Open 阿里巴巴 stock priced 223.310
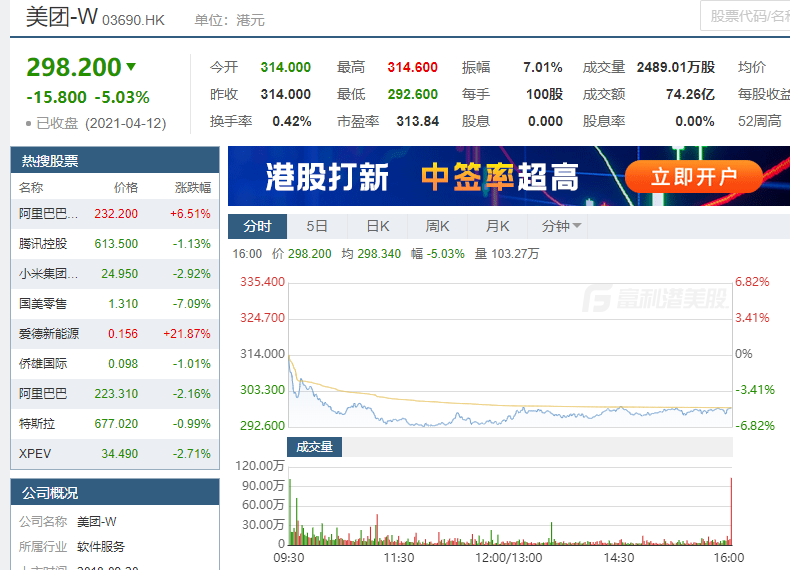The image size is (790, 570). [115, 394]
